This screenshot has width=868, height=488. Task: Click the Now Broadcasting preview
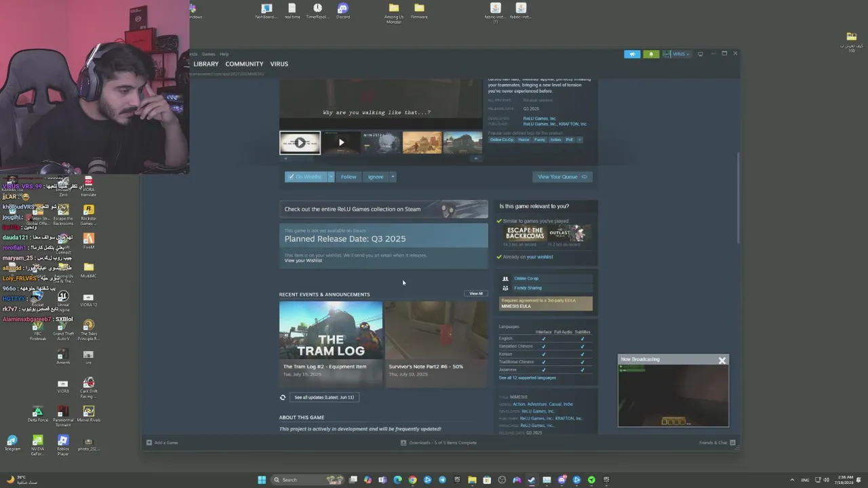(673, 395)
